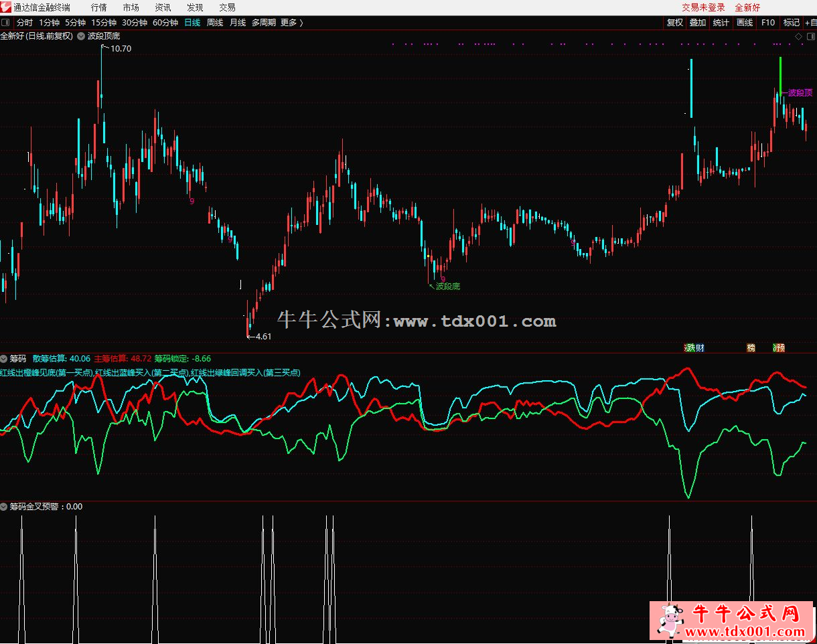Switch to 1分钟 chart period
The width and height of the screenshot is (817, 644).
(x=50, y=23)
